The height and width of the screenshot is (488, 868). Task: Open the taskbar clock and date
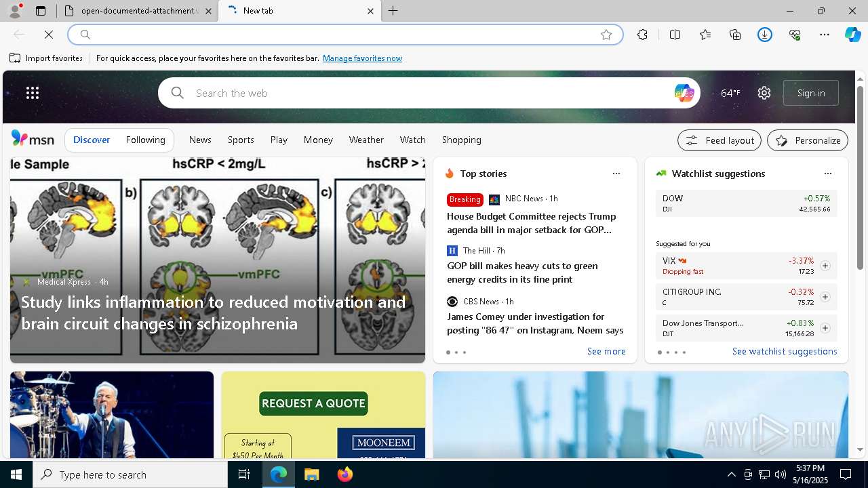(810, 474)
